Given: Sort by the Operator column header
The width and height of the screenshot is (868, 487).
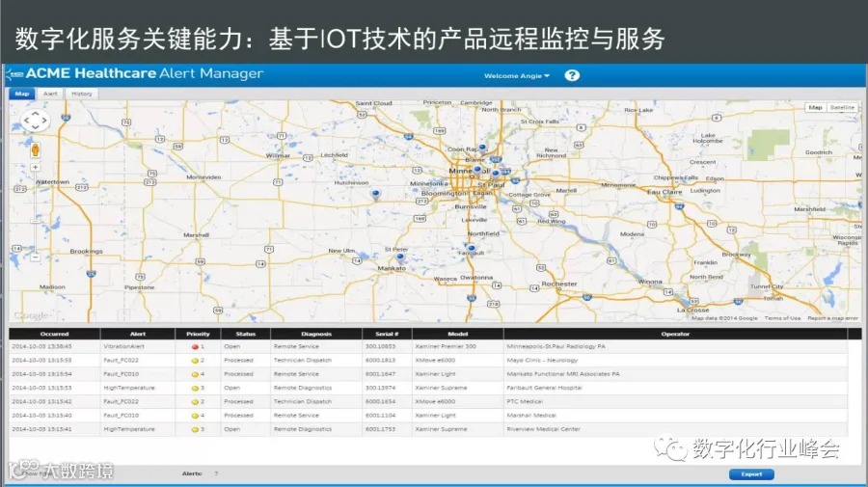Looking at the screenshot, I should 675,334.
